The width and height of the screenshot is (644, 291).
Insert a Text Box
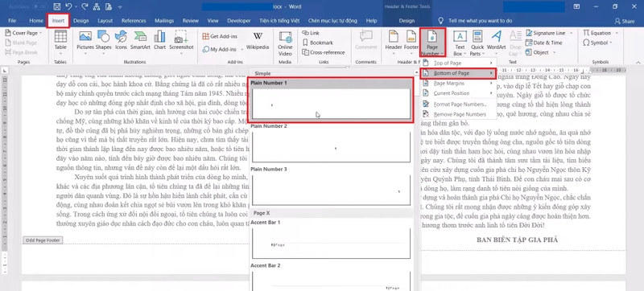(x=460, y=43)
